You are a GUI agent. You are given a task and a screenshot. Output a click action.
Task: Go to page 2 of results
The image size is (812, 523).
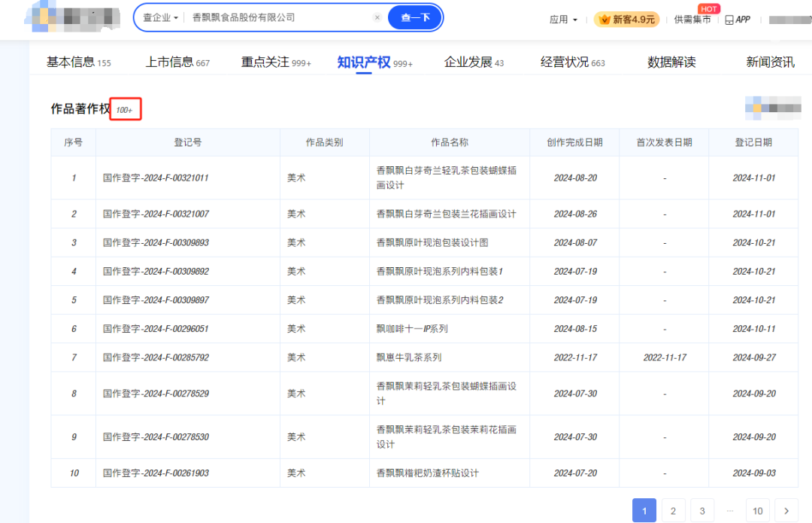click(673, 511)
